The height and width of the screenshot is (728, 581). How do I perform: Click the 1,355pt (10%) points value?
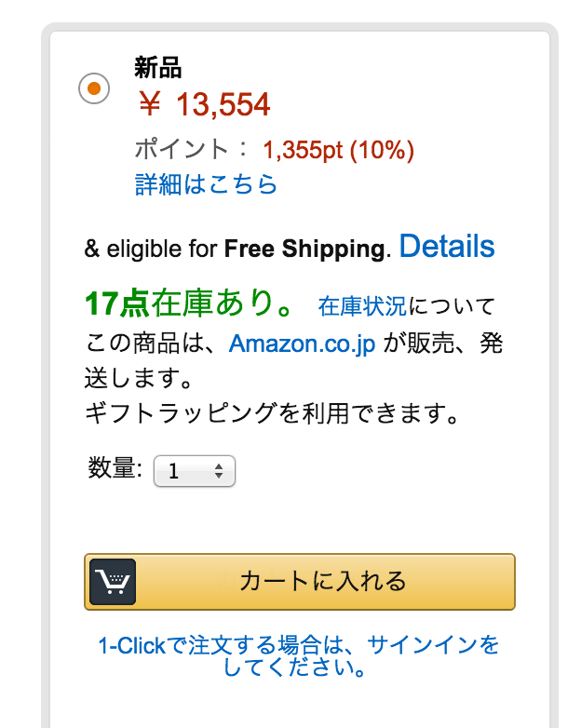pos(339,151)
